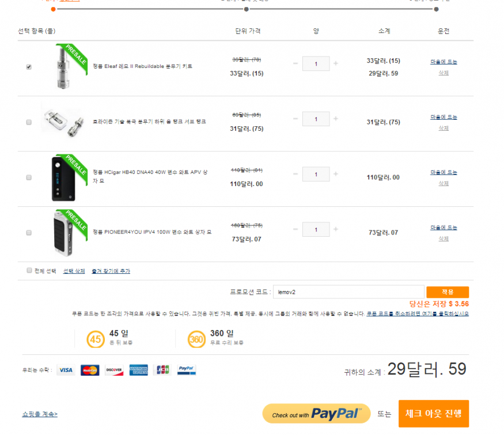Screen dimensions: 504x435
Task: Uncheck the Eleaf Lemo II item checkbox
Action: [29, 67]
